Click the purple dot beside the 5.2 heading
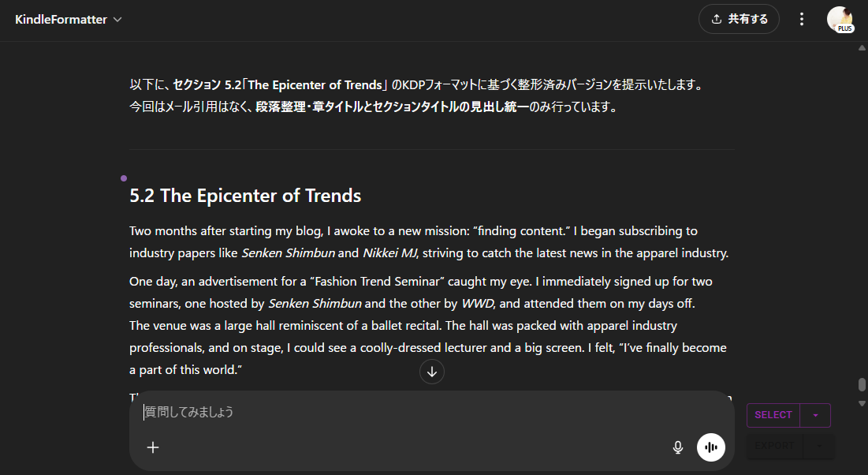868x475 pixels. pos(124,178)
